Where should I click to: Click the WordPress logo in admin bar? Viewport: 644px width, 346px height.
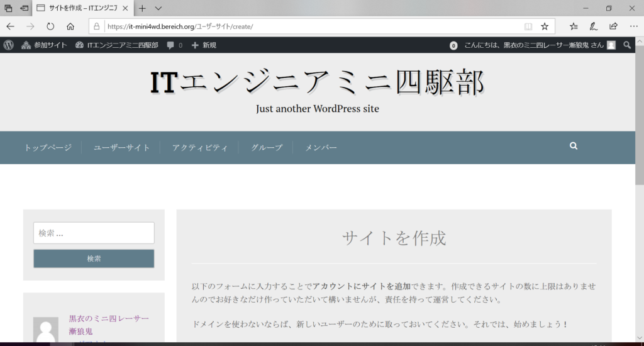[9, 45]
